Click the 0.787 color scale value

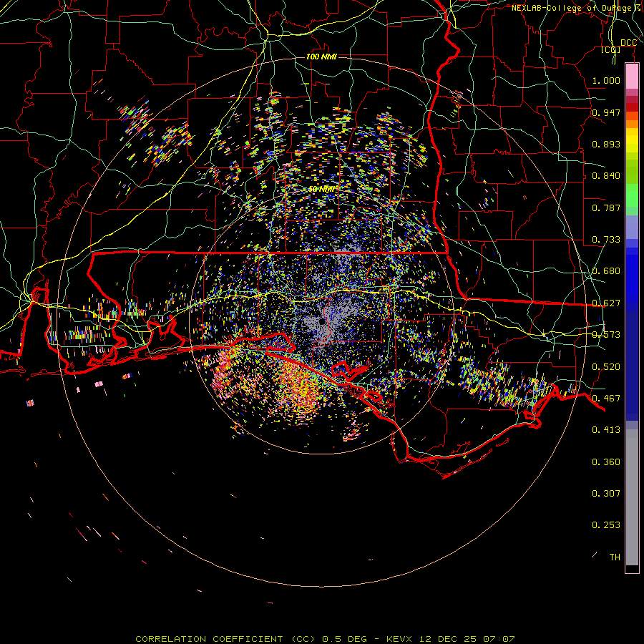[606, 208]
